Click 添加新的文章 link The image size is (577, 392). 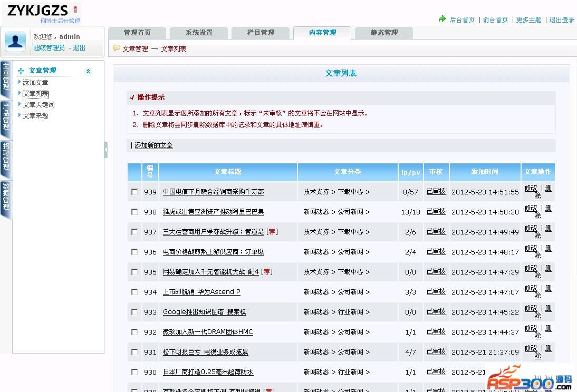coord(153,145)
